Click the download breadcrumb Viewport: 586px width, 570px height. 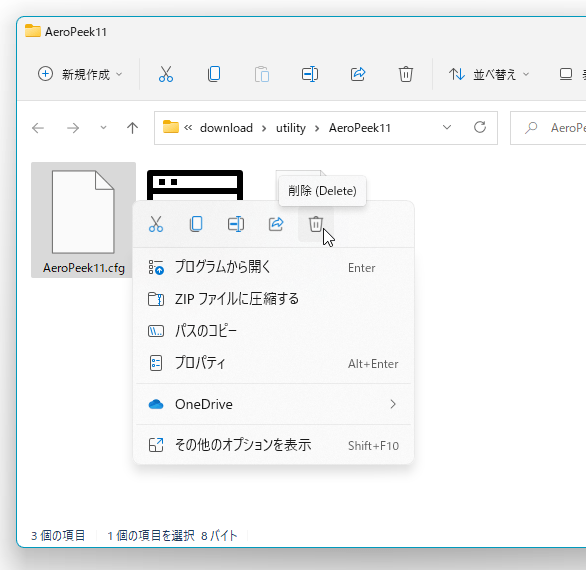point(226,128)
